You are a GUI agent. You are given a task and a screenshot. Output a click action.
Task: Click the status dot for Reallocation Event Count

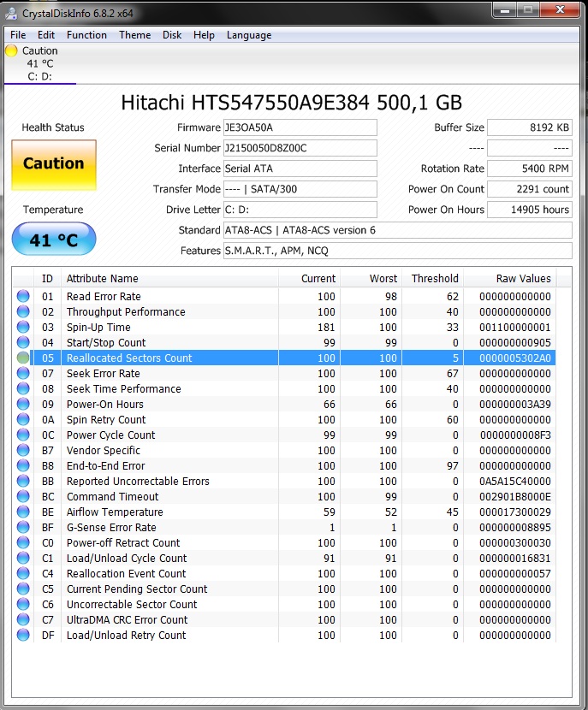click(23, 573)
